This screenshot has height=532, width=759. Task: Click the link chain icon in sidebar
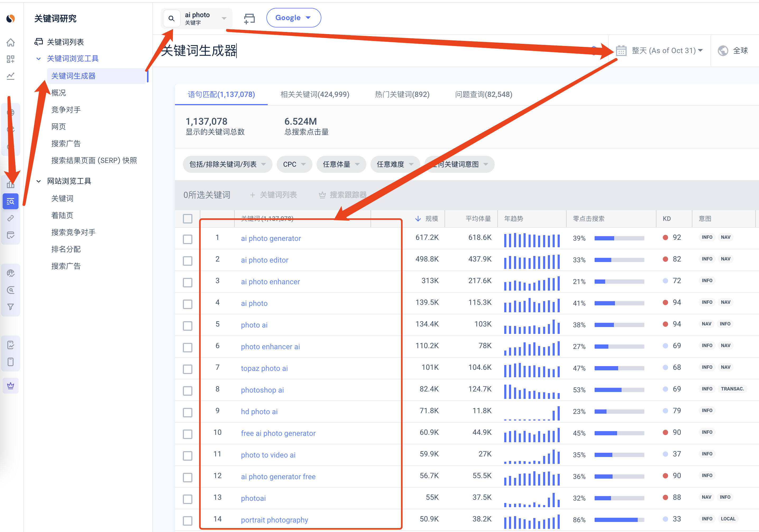[x=11, y=218]
